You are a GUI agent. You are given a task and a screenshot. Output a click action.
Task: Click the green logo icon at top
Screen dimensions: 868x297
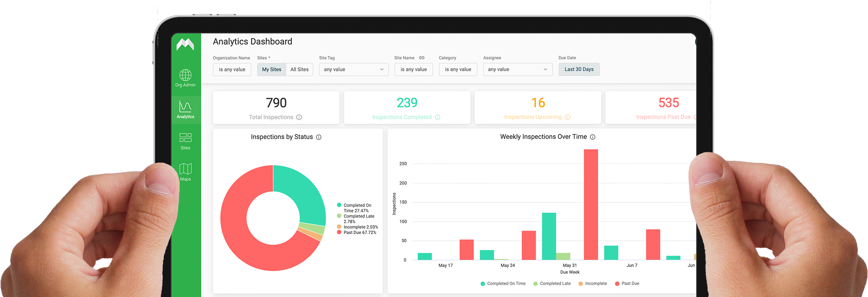185,44
